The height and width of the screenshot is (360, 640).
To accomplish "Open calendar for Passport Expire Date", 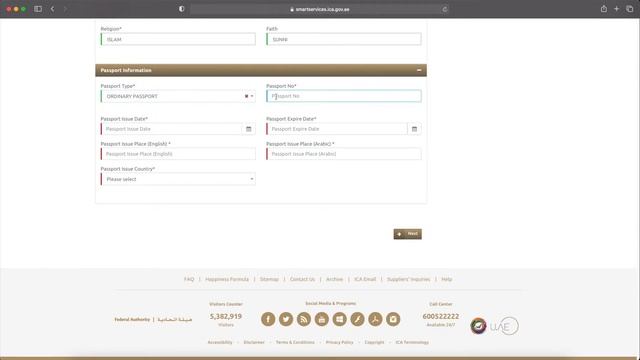I will [x=414, y=129].
